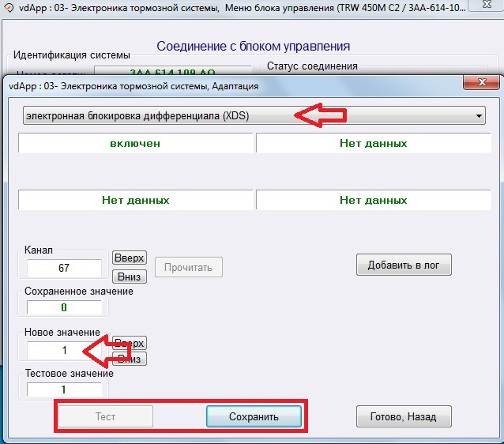Click the bottom-left 'Нет данных' cell

tap(135, 200)
